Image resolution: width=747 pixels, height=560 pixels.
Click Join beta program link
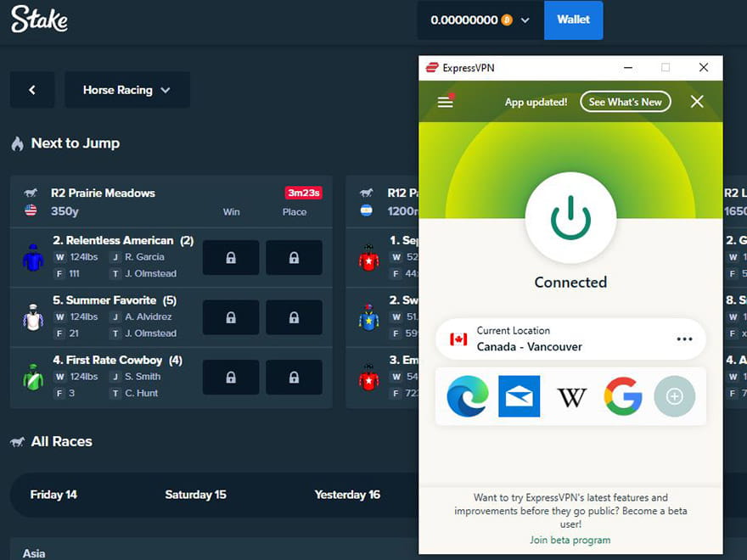tap(570, 540)
